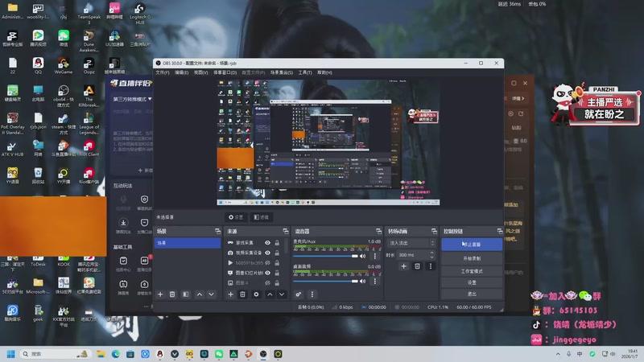The height and width of the screenshot is (362, 644).
Task: Toggle visibility of video capture device source
Action: point(268,253)
